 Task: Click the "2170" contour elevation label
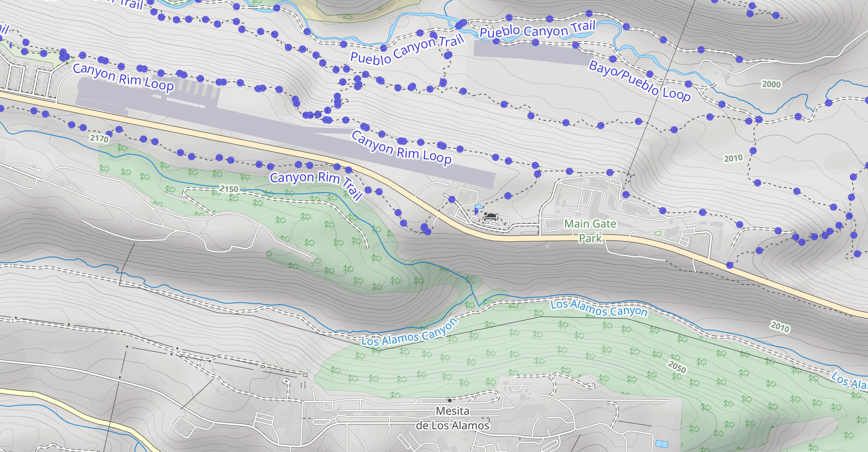pos(99,138)
